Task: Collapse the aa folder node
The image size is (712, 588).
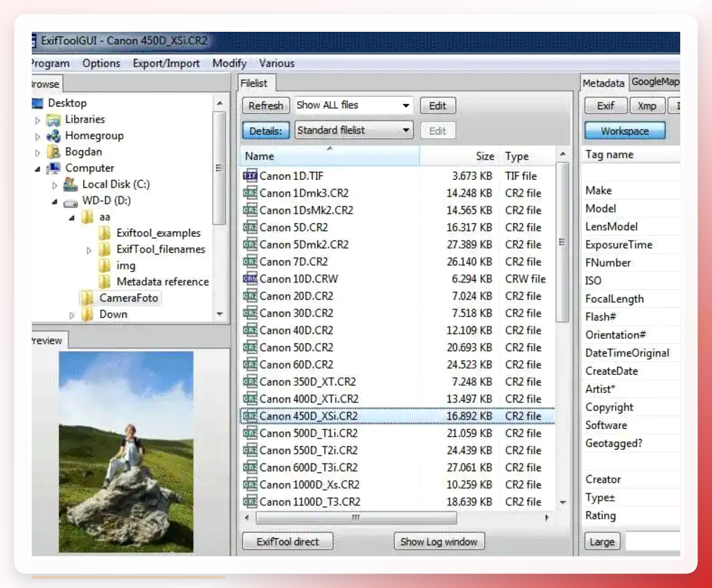Action: 71,217
